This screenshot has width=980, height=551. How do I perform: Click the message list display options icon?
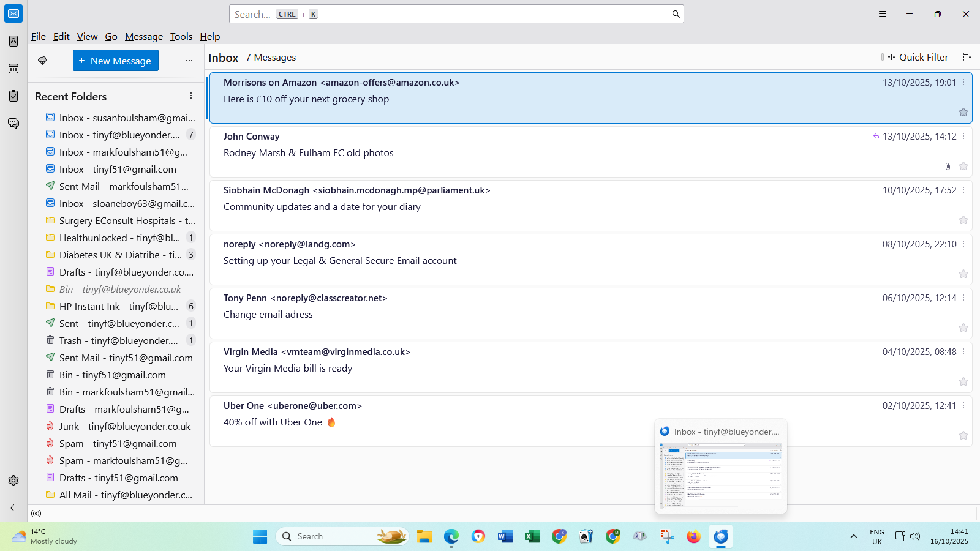coord(967,57)
